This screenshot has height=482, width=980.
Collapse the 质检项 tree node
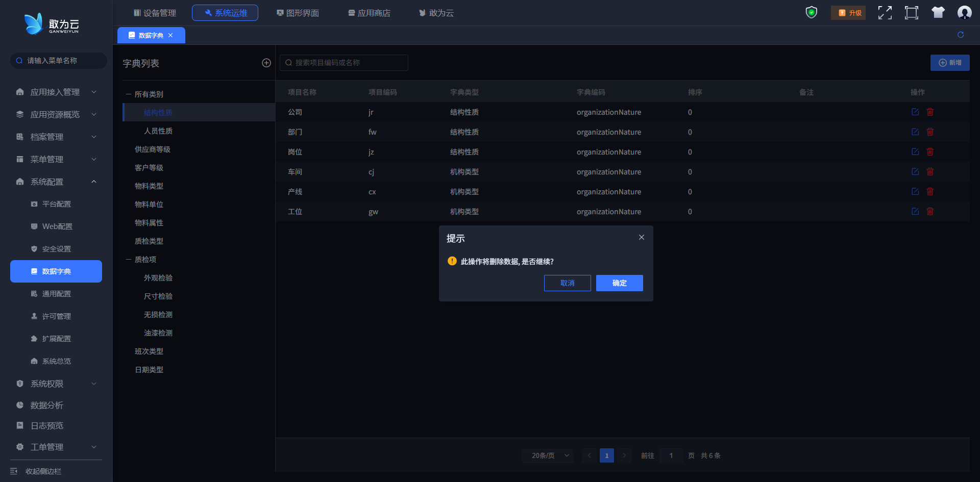click(129, 260)
